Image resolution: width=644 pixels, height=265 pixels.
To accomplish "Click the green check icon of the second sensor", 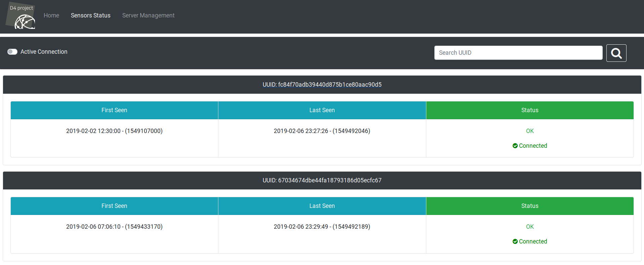I will 515,241.
